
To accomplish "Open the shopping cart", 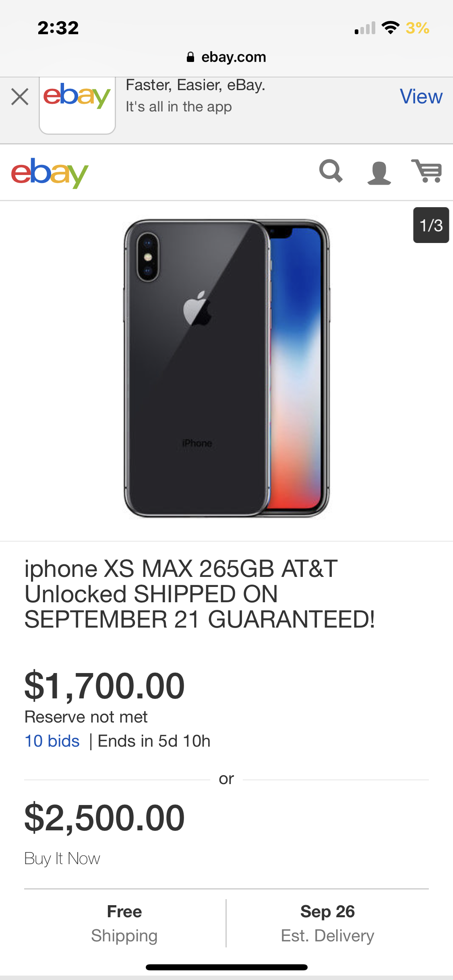I will point(426,171).
